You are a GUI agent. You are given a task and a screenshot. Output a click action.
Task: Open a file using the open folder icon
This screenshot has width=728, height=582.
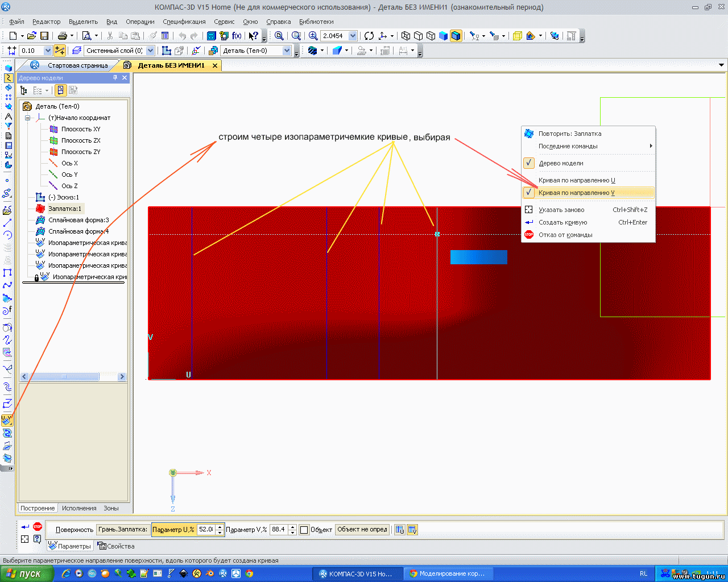pyautogui.click(x=32, y=36)
